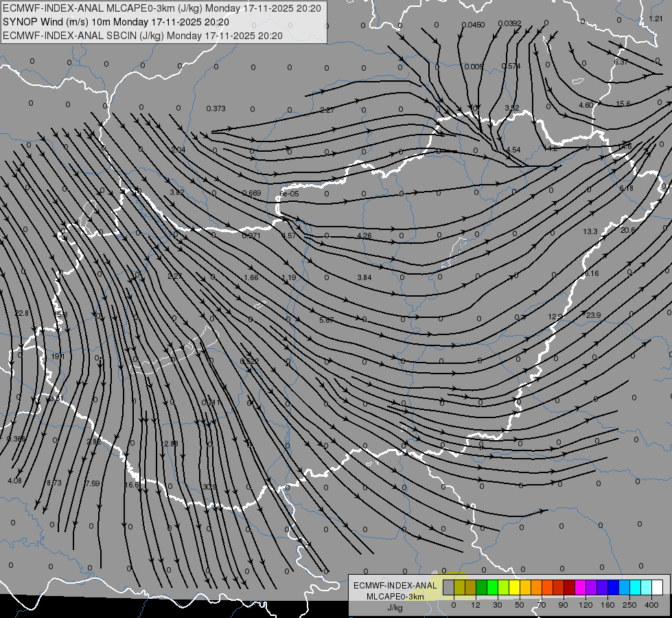Click the 250 tick label in the legend

coord(629,605)
